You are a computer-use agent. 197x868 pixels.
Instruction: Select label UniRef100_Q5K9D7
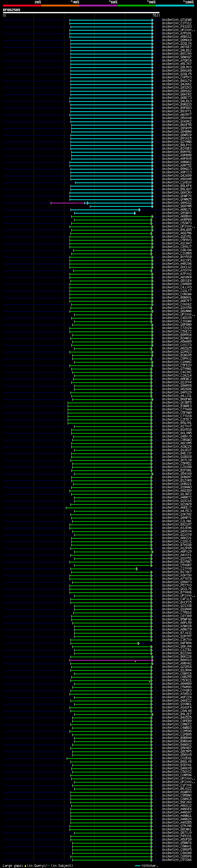177,748
